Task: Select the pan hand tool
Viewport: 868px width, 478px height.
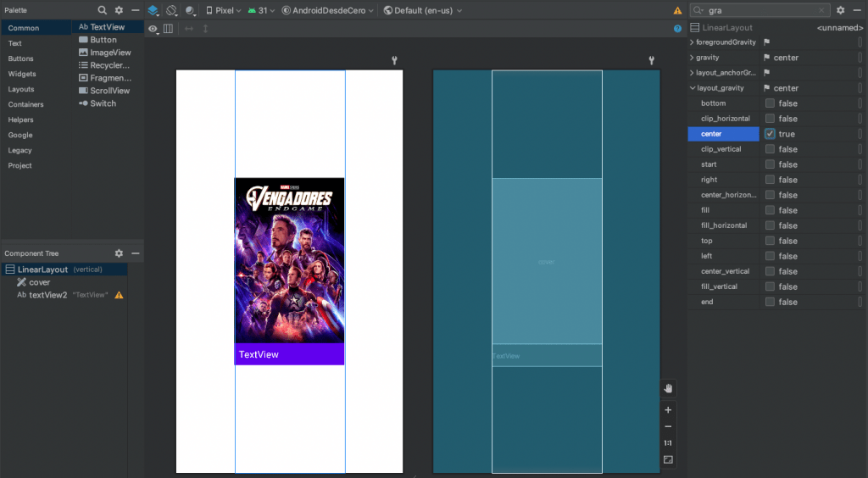Action: pyautogui.click(x=668, y=388)
